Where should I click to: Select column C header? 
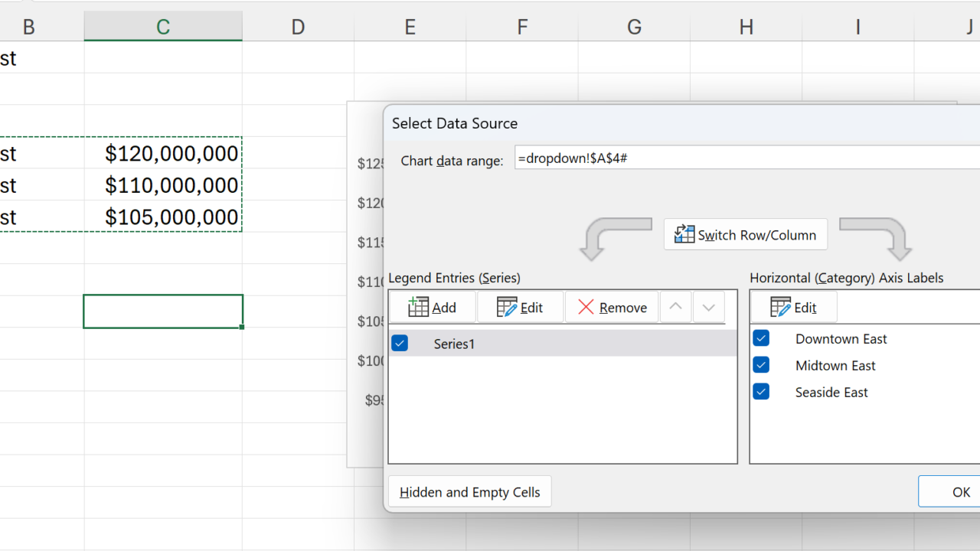coord(163,28)
